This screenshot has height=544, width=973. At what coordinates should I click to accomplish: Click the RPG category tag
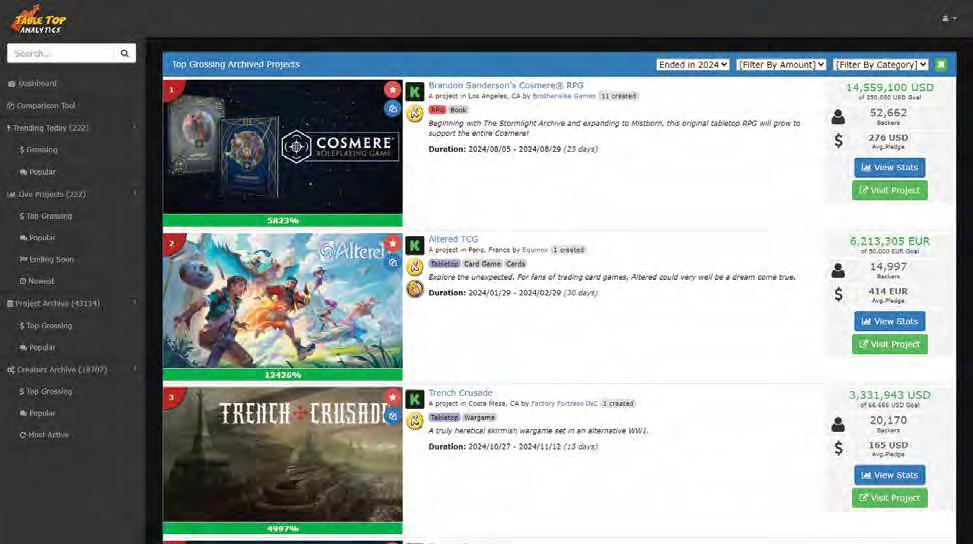click(x=437, y=110)
